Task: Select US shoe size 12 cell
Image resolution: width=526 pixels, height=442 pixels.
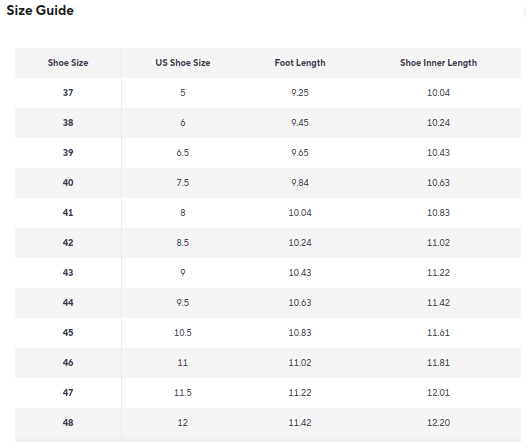Action: coord(183,423)
